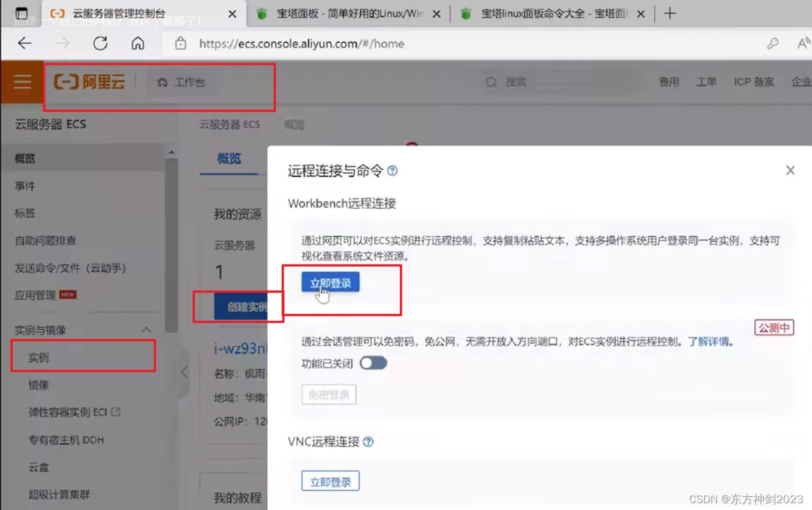Click the 阿里云 logo
812x510 pixels.
[90, 82]
